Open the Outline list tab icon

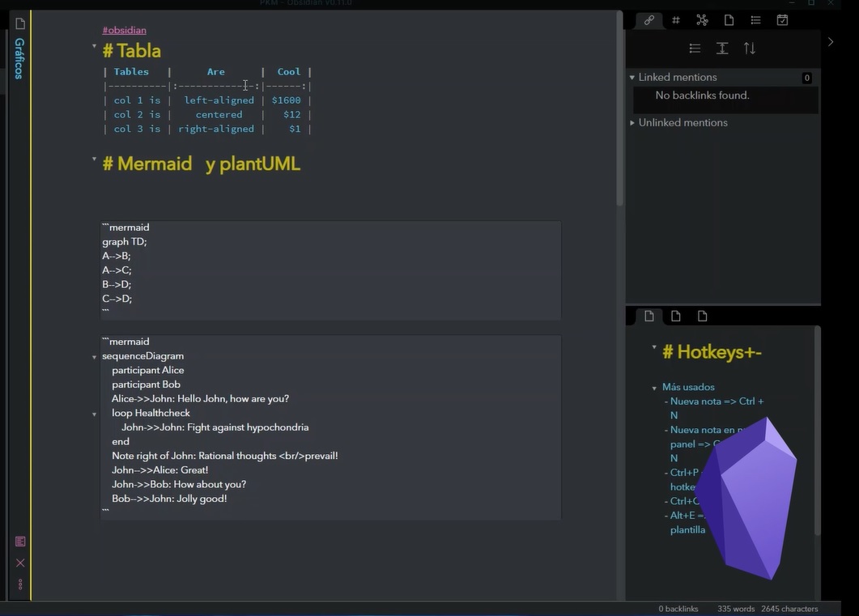[756, 20]
